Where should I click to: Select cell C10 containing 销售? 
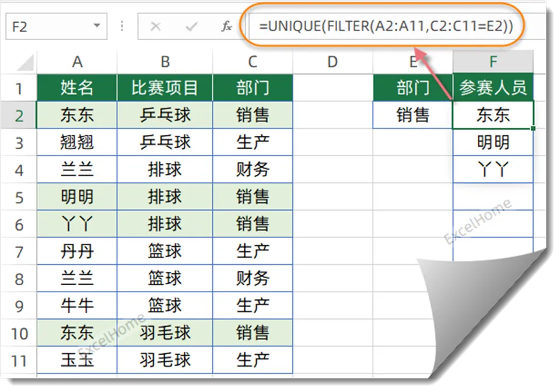(x=253, y=332)
